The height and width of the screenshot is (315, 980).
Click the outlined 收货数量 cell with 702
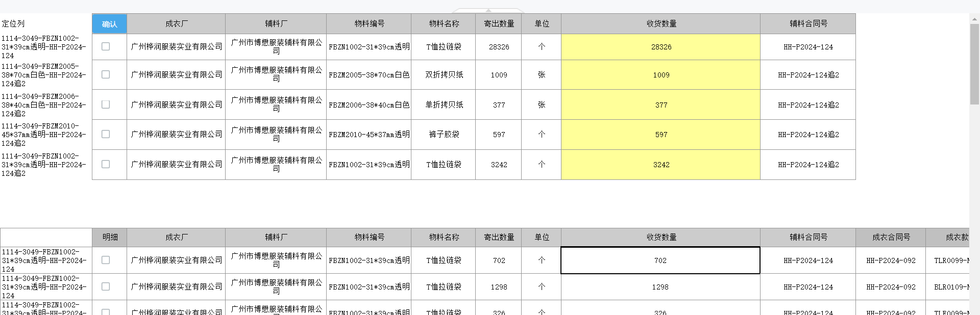660,260
